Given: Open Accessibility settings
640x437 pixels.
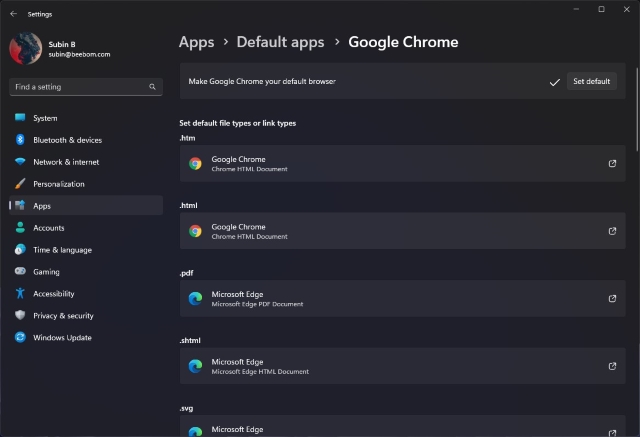Looking at the screenshot, I should pos(86,294).
